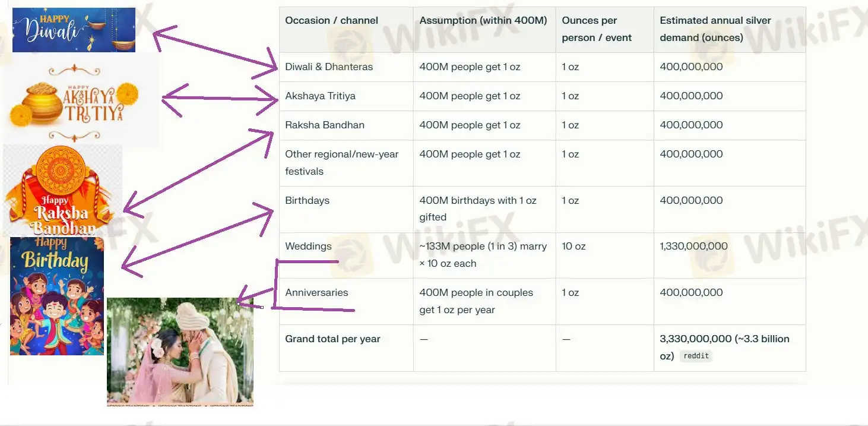Click the "Grand total per year" cell
The image size is (868, 426).
tap(332, 339)
